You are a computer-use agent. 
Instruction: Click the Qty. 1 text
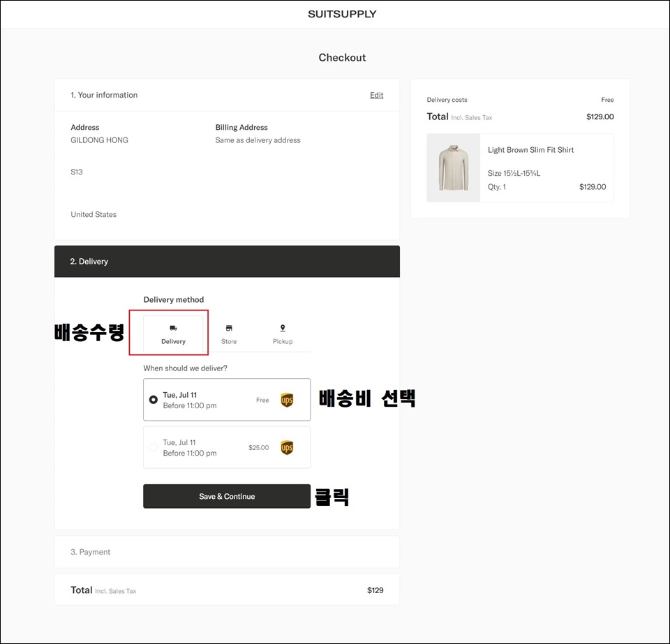(x=497, y=186)
